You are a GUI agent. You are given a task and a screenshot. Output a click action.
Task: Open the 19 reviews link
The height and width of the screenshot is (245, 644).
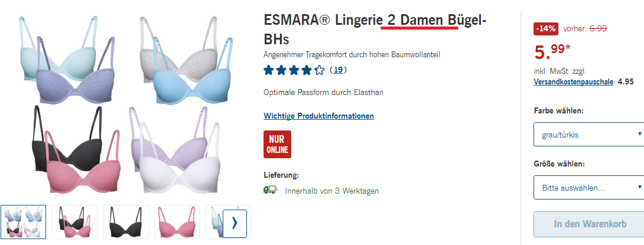[338, 70]
